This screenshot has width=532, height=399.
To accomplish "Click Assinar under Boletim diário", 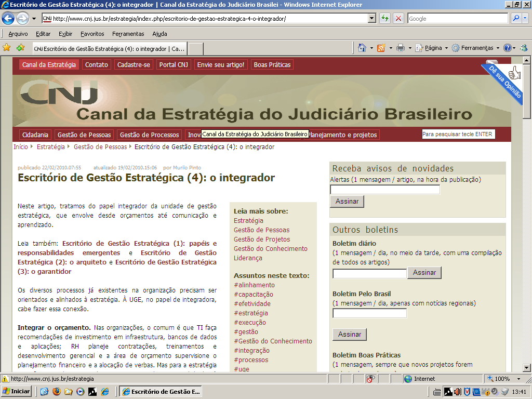I will click(x=424, y=273).
